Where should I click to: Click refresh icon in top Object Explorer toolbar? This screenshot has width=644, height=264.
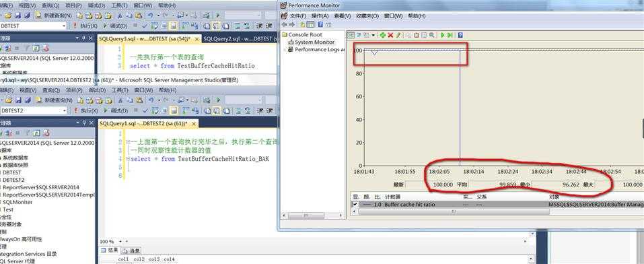click(36, 48)
